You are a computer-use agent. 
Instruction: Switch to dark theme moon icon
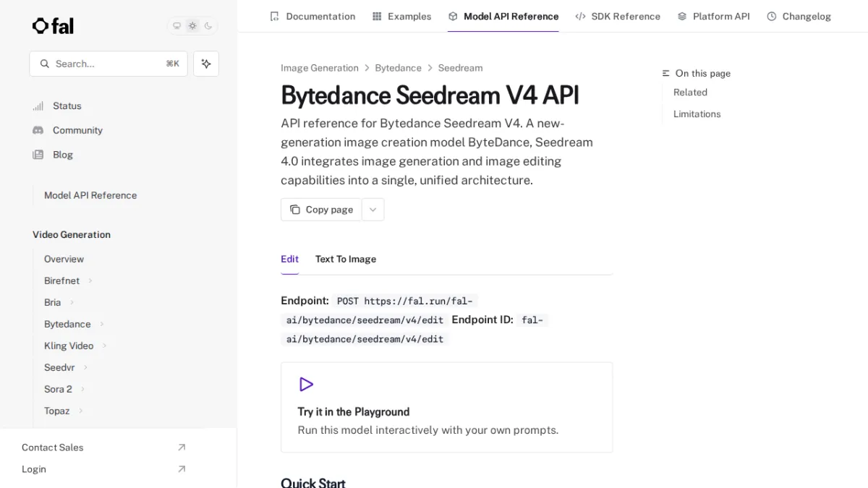[208, 26]
